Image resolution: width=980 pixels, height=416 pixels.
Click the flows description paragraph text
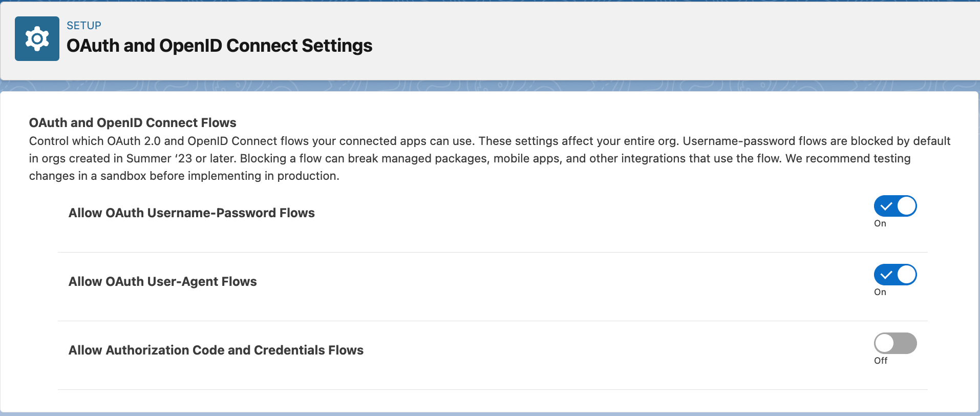(489, 158)
